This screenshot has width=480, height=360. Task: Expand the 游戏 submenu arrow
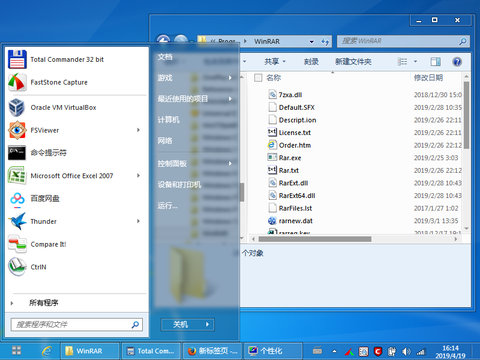(x=230, y=78)
